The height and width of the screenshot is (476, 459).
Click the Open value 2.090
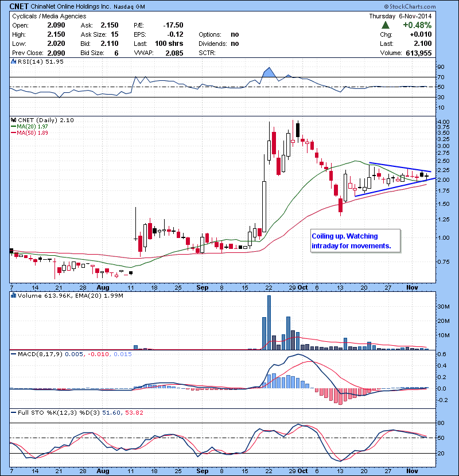tap(56, 25)
